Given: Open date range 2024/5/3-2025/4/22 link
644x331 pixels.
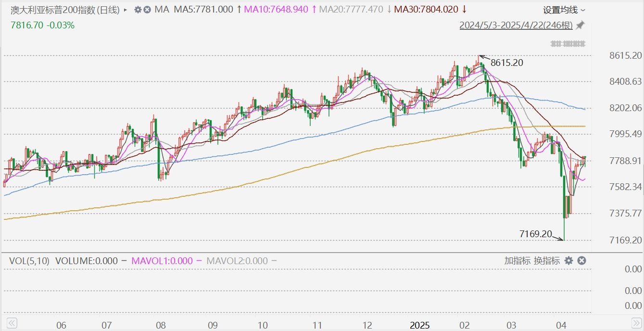Looking at the screenshot, I should (x=516, y=25).
